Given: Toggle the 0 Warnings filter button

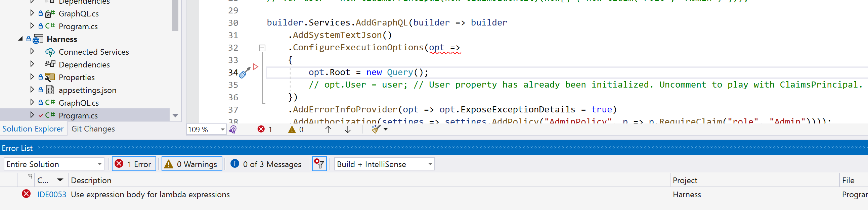Looking at the screenshot, I should [x=191, y=164].
